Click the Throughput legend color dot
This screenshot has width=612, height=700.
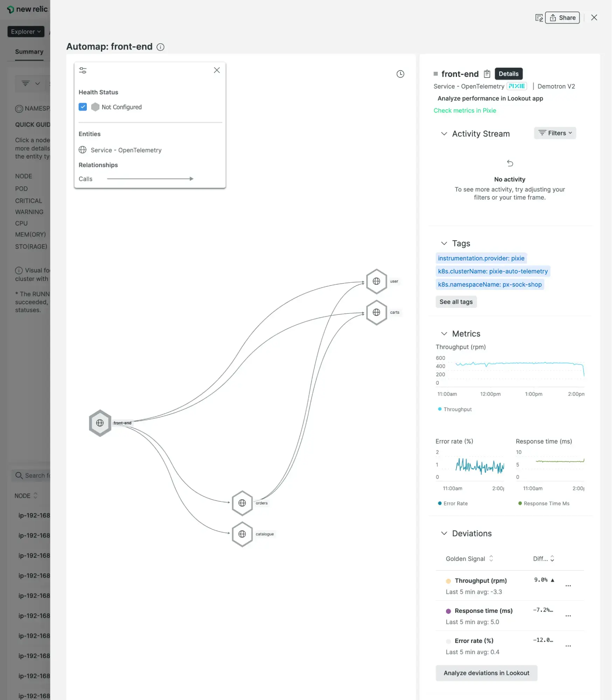(440, 409)
